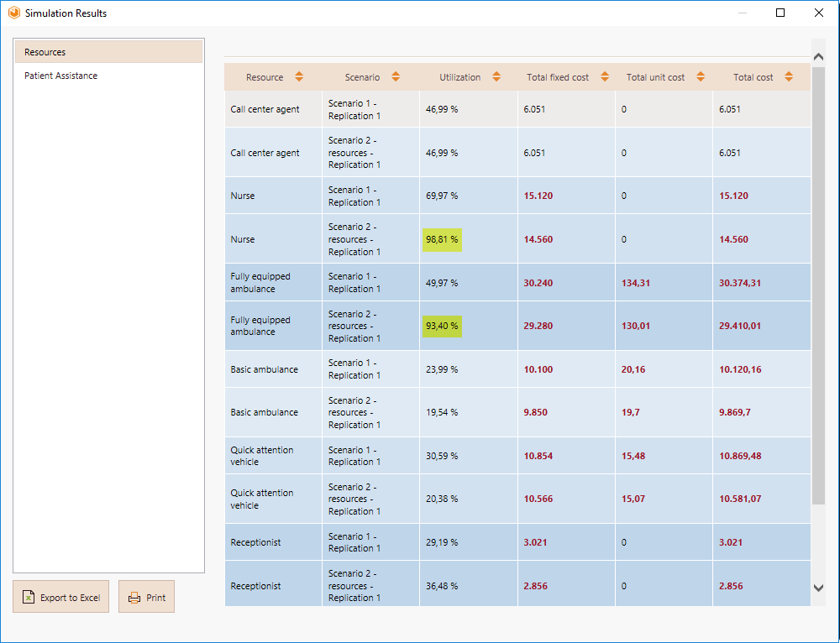Click the Total fixed cost header text
The height and width of the screenshot is (643, 840).
(558, 77)
